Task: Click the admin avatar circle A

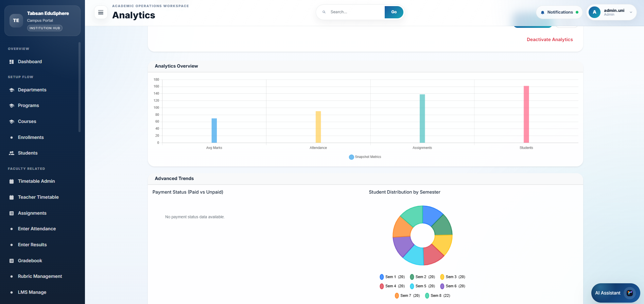Action: point(594,12)
